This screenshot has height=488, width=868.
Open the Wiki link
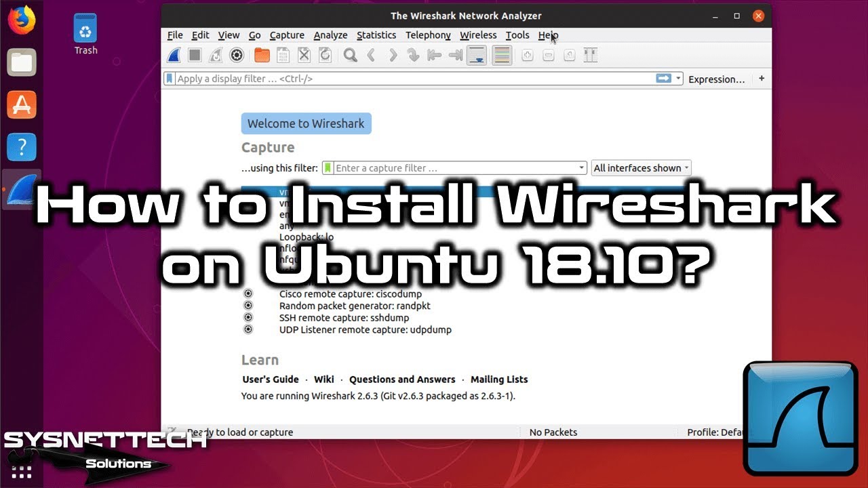(324, 380)
